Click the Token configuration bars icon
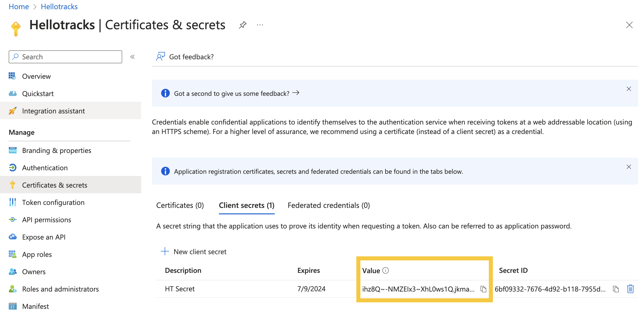Viewport: 644px width, 314px height. [12, 202]
